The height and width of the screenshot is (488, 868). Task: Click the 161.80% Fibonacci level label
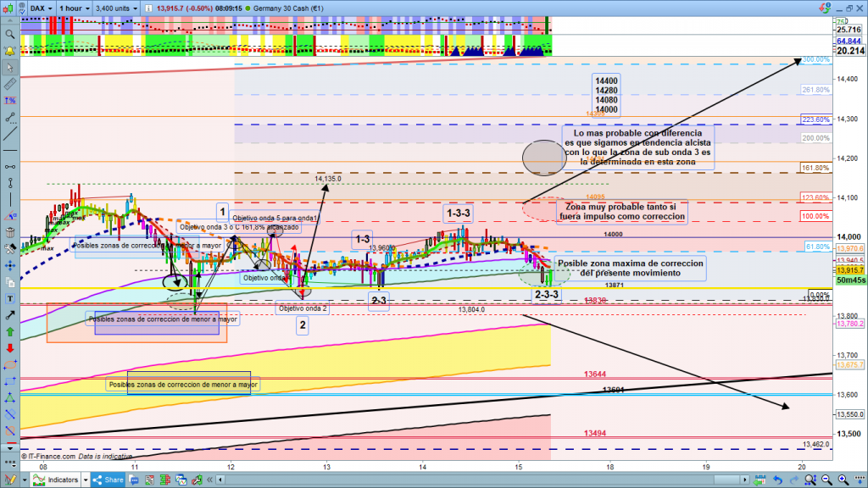[815, 168]
